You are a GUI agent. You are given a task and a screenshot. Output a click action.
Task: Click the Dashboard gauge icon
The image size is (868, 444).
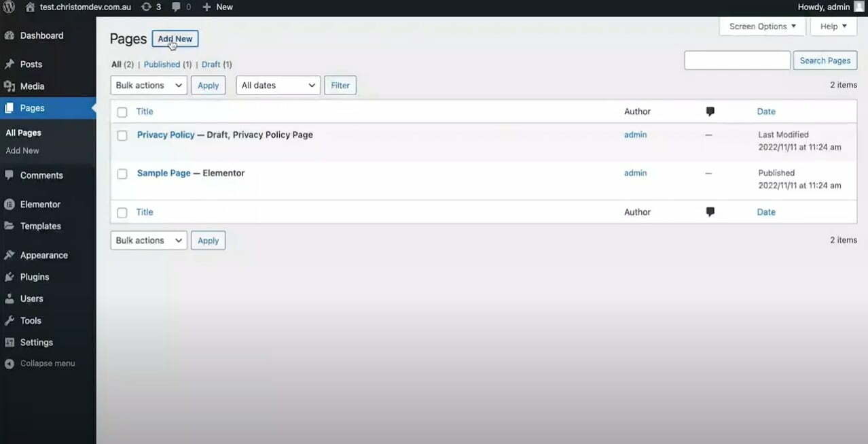click(x=10, y=35)
